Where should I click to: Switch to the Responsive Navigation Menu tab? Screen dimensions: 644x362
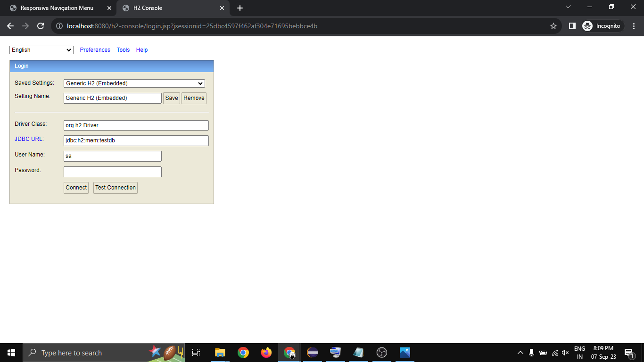[57, 8]
